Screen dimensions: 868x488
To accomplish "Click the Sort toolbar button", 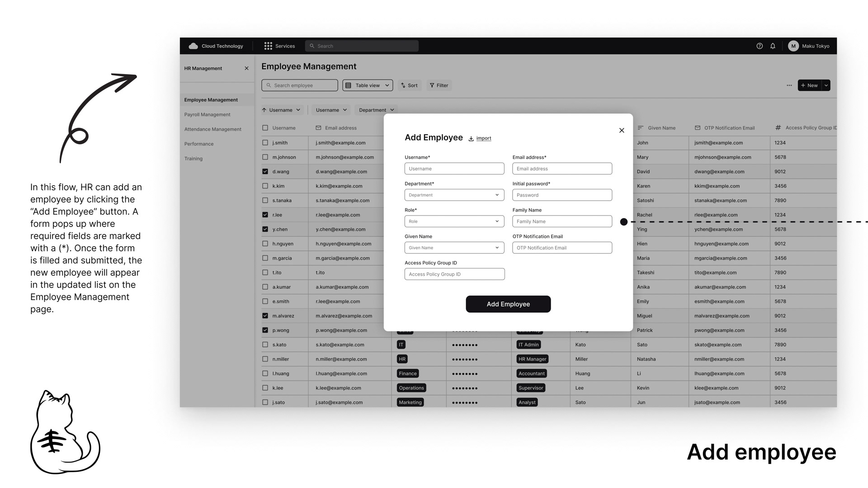I will 410,85.
